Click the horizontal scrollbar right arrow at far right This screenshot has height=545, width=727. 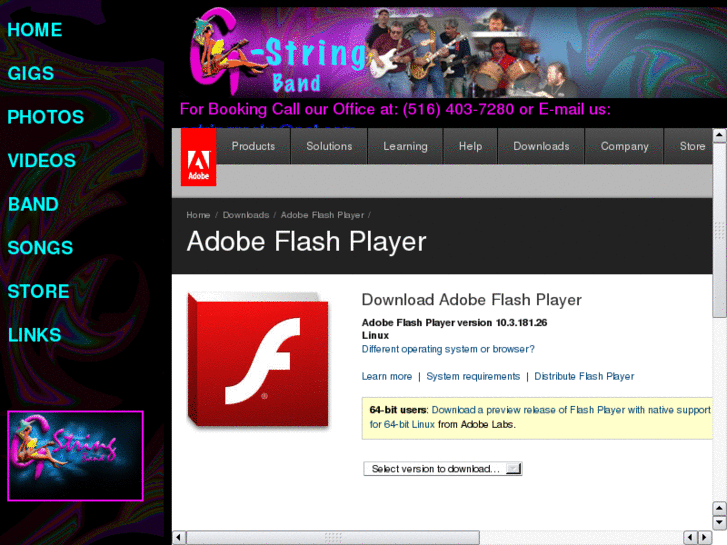[705, 537]
